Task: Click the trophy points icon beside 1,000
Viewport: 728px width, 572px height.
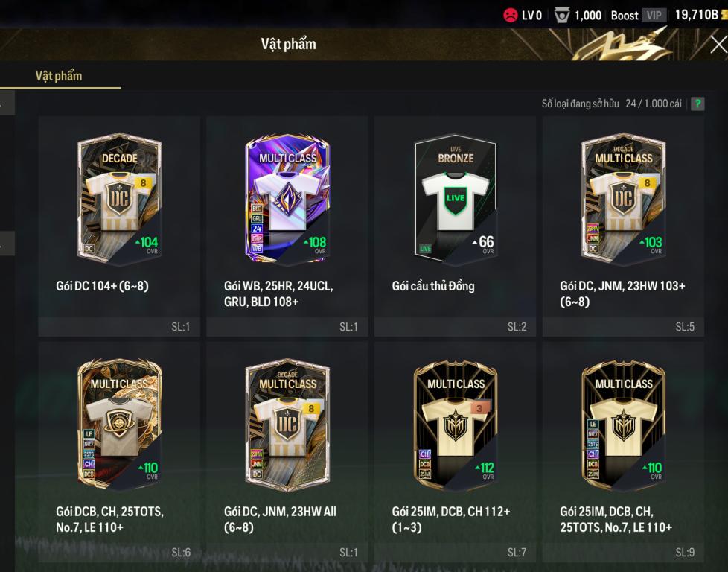Action: click(562, 16)
